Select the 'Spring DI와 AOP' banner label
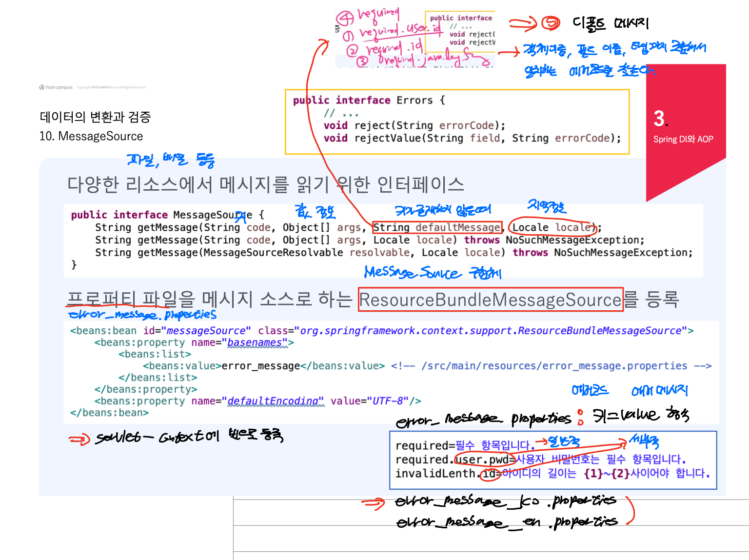The height and width of the screenshot is (560, 749). point(683,140)
